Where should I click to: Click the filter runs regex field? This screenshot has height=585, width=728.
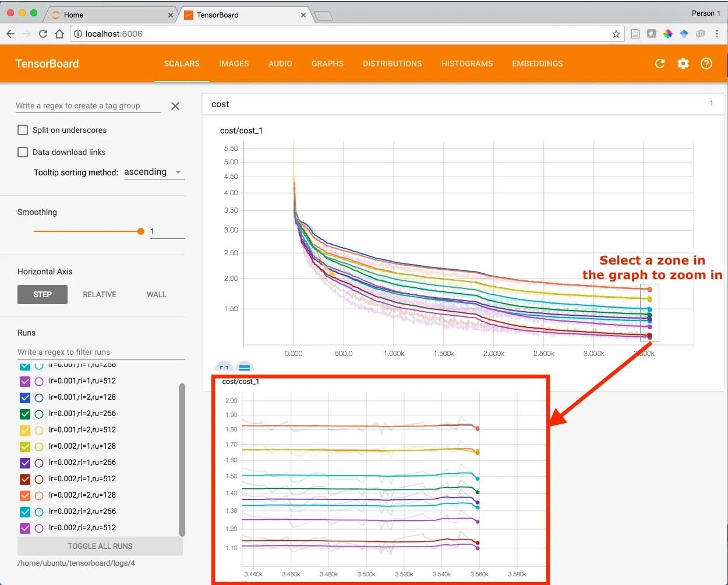click(101, 352)
